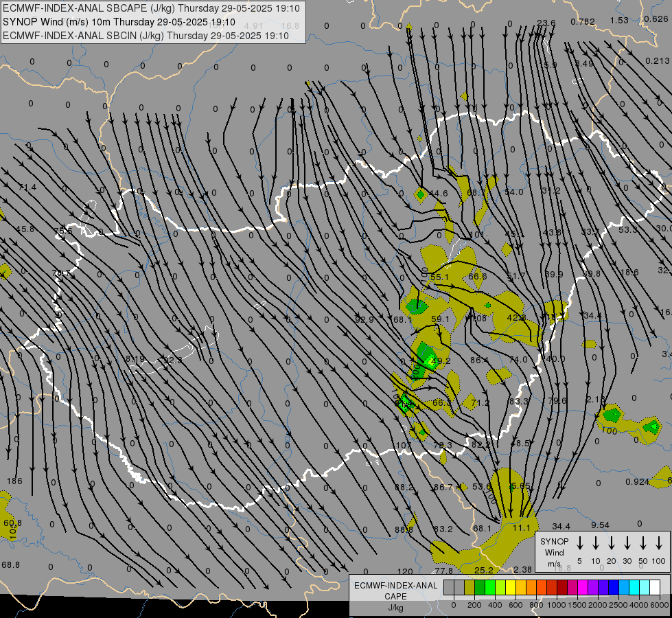Click the map value 68.8
This screenshot has width=672, height=618.
(x=11, y=565)
